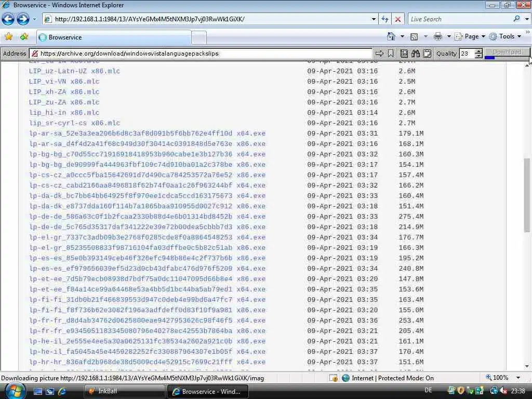This screenshot has height=399, width=532.
Task: Click the tray network icon
Action: point(494,391)
